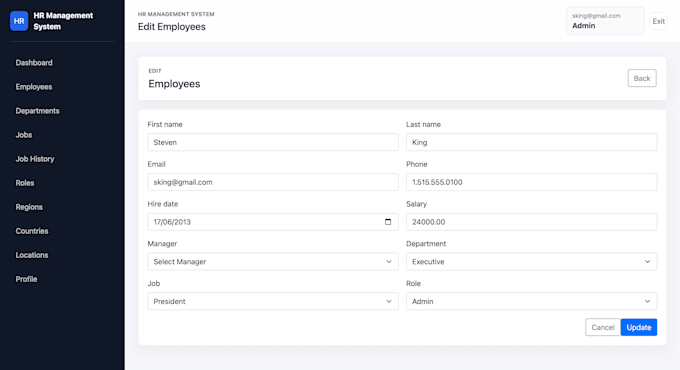Viewport: 680px width, 370px height.
Task: Go to Employees in the sidebar
Action: pyautogui.click(x=34, y=87)
